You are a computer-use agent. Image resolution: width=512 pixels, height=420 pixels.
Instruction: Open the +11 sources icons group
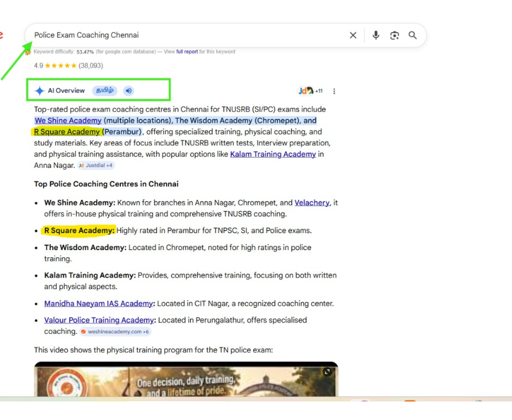pos(310,91)
